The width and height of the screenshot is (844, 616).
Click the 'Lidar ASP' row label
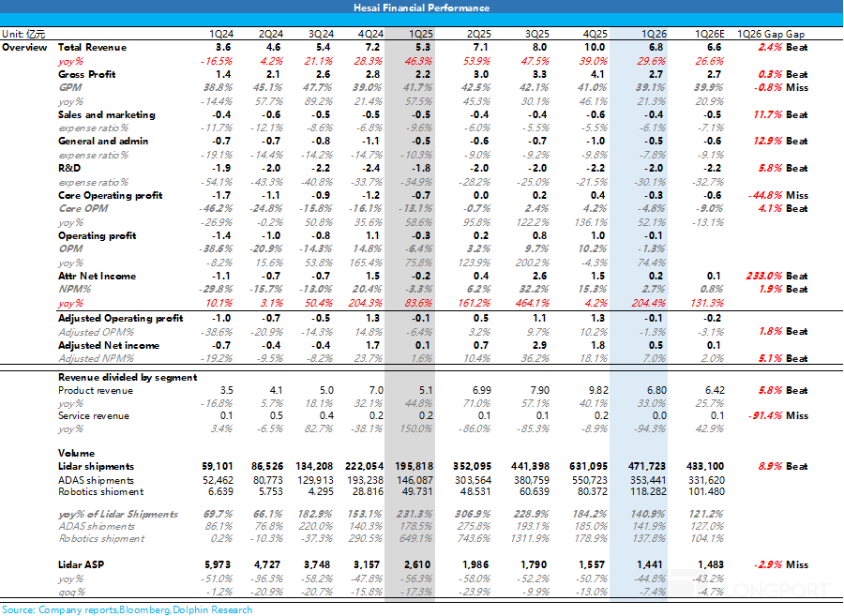click(81, 564)
